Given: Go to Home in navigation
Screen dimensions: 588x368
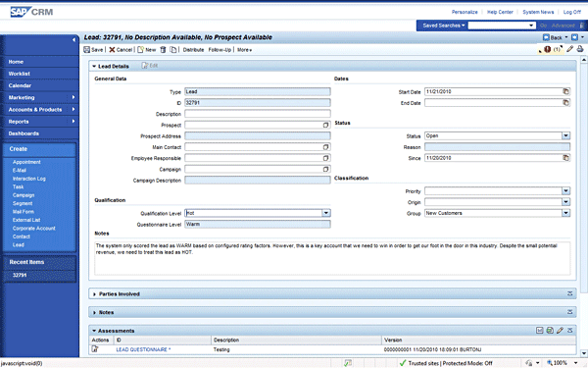Looking at the screenshot, I should click(16, 62).
